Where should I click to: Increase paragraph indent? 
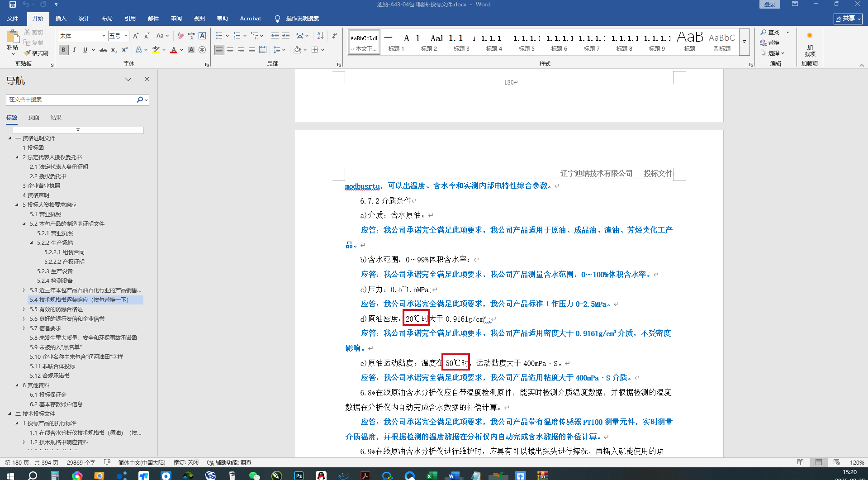[286, 36]
